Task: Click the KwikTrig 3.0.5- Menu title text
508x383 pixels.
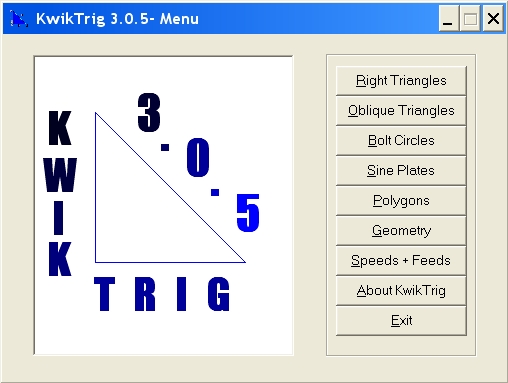Action: 117,19
